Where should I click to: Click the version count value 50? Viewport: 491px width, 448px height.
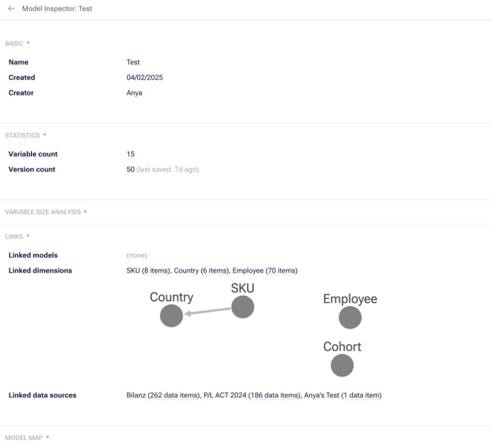coord(130,170)
